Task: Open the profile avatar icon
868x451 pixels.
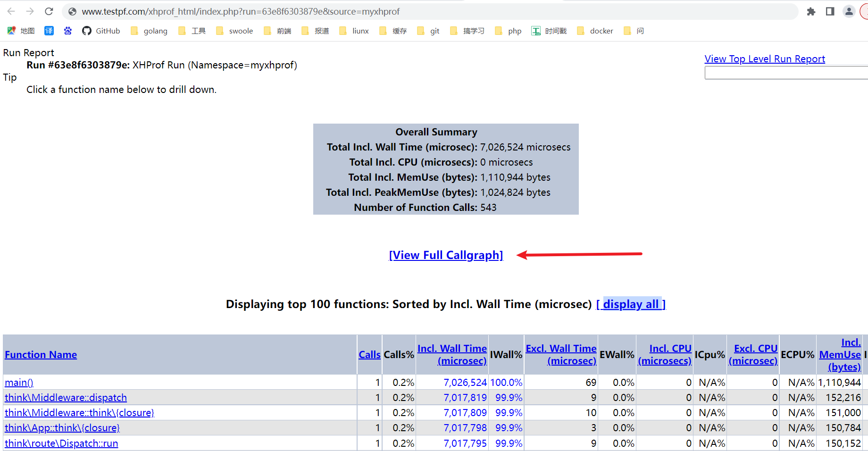Action: coord(849,11)
